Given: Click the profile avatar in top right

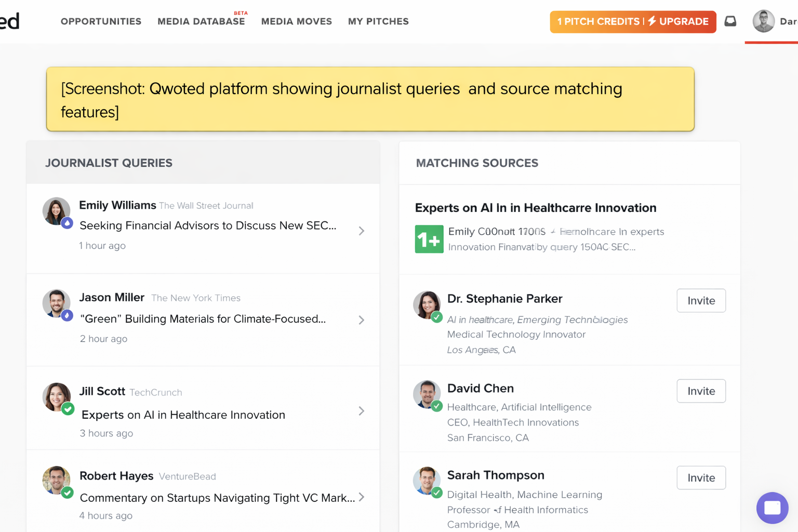Looking at the screenshot, I should tap(763, 21).
